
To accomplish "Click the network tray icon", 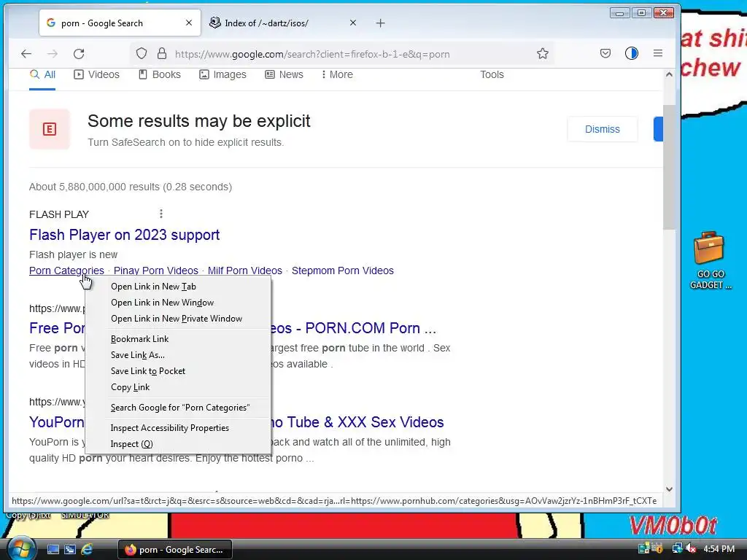I will (x=676, y=548).
